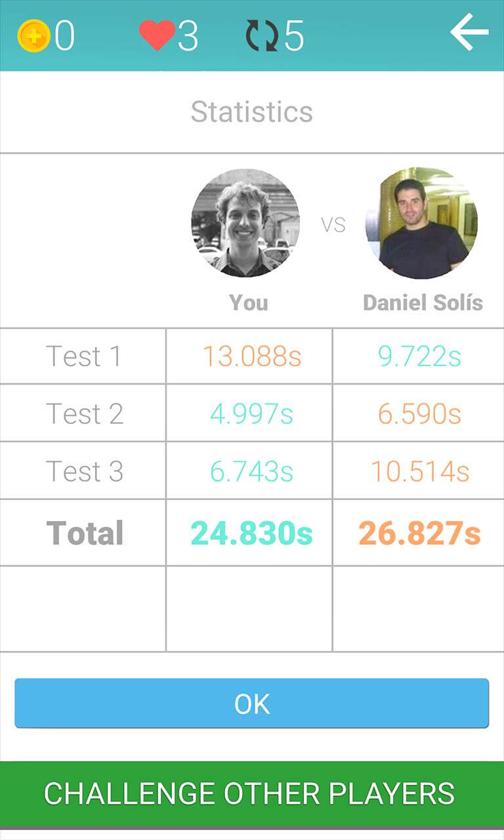Tap Daniel's 10.514s Test 3 time

(420, 471)
